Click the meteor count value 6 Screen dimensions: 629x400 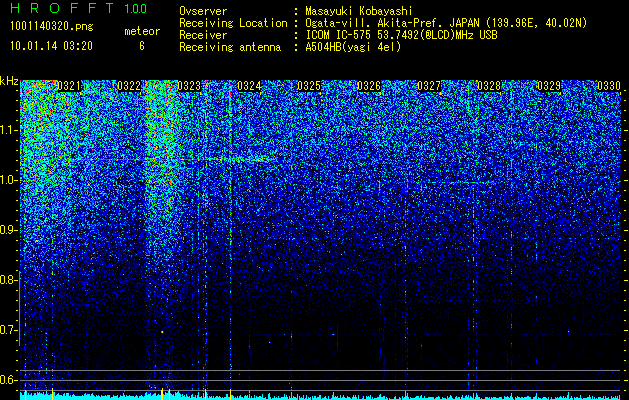[x=142, y=46]
